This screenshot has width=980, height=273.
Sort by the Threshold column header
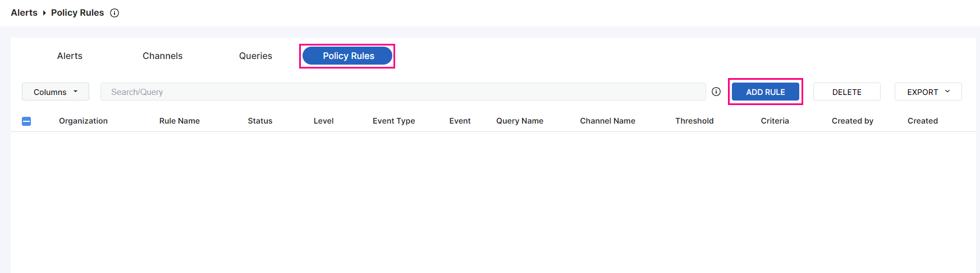click(694, 121)
